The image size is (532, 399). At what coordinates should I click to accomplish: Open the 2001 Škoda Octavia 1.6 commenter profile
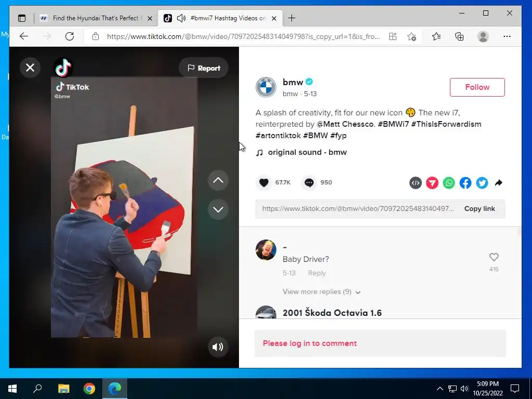coord(332,313)
